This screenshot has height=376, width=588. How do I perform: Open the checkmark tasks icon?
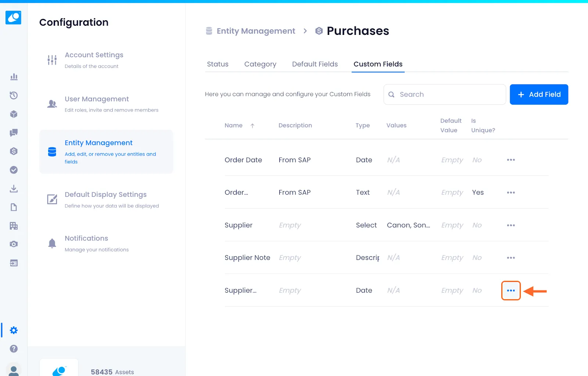[x=14, y=170]
